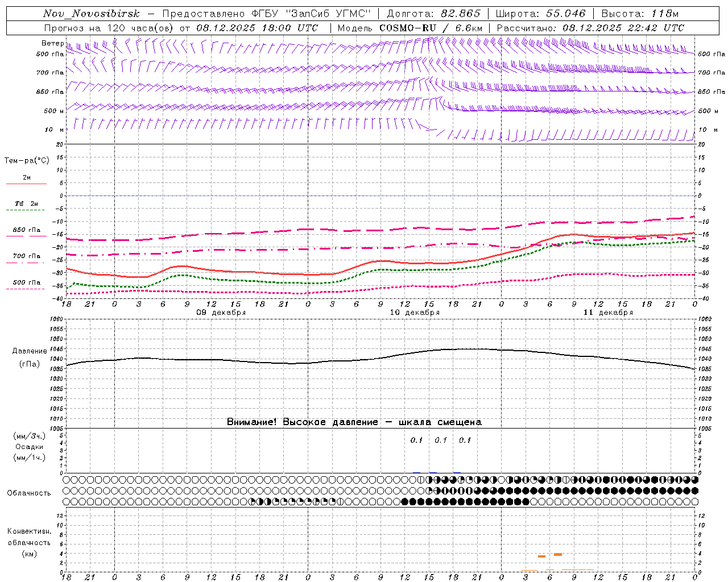Click the 'Td 2м' dew point legend entry
The height and width of the screenshot is (582, 728).
click(x=27, y=203)
